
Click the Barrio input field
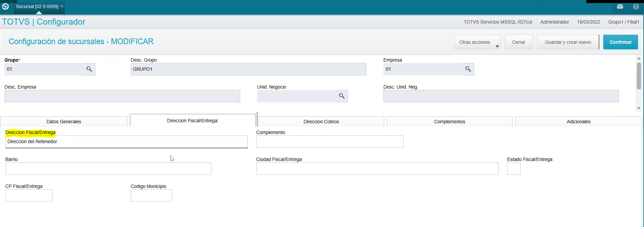108,169
